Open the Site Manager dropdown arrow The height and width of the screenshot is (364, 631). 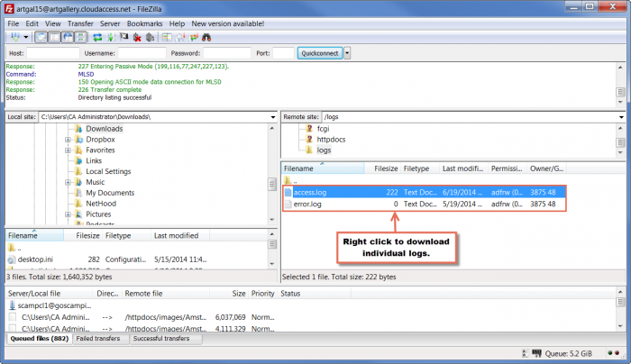[x=26, y=38]
